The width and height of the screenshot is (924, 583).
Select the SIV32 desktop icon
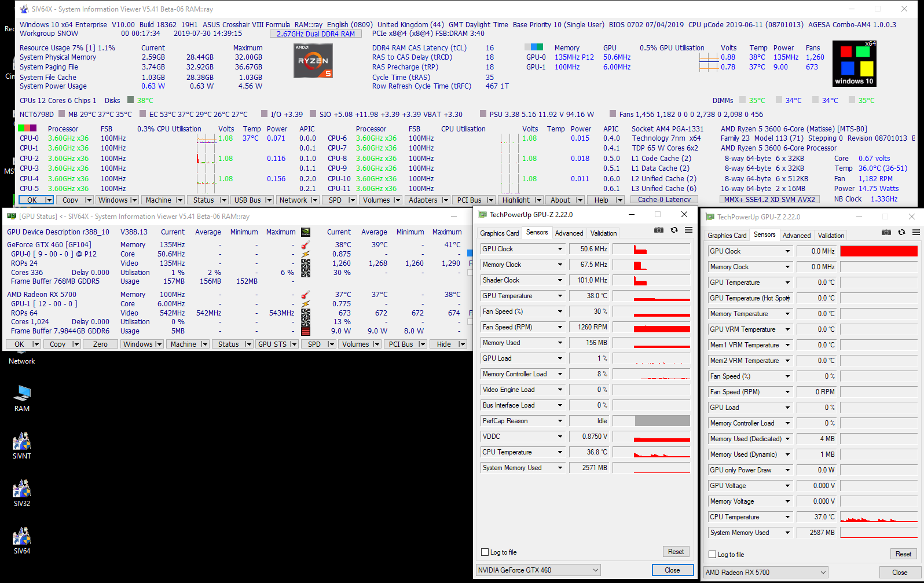[21, 493]
